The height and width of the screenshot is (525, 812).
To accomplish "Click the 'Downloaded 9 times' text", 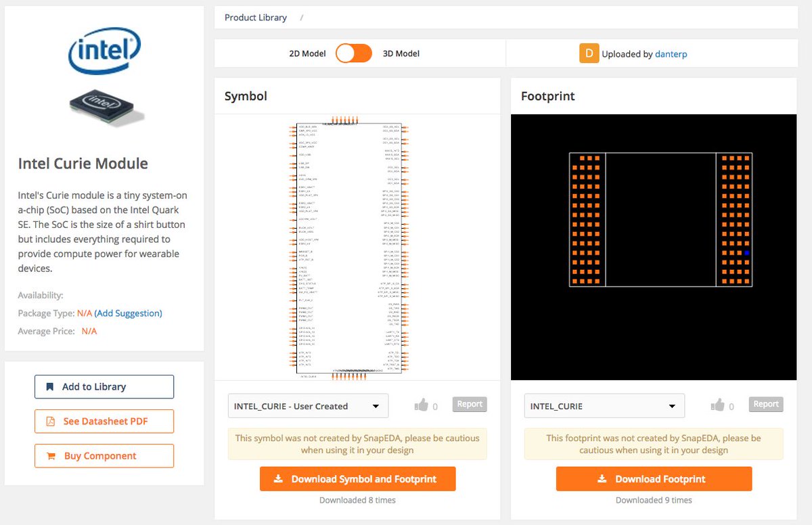I will [x=654, y=501].
